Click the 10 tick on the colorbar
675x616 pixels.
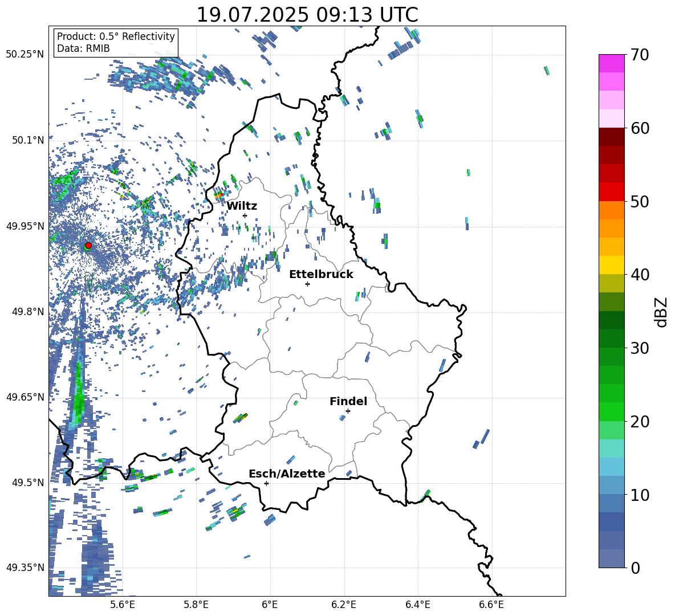640,495
